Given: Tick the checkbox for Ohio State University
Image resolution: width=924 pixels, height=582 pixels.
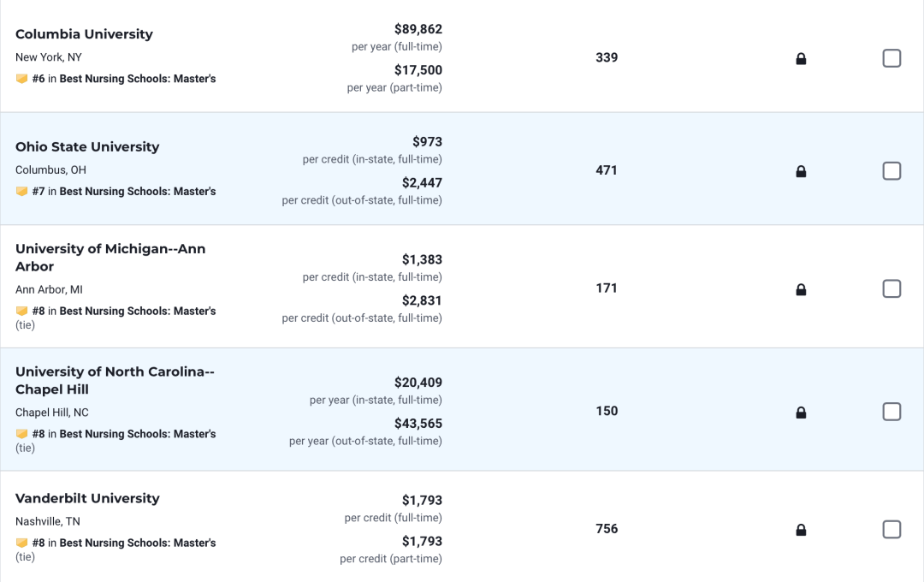Looking at the screenshot, I should [x=891, y=171].
